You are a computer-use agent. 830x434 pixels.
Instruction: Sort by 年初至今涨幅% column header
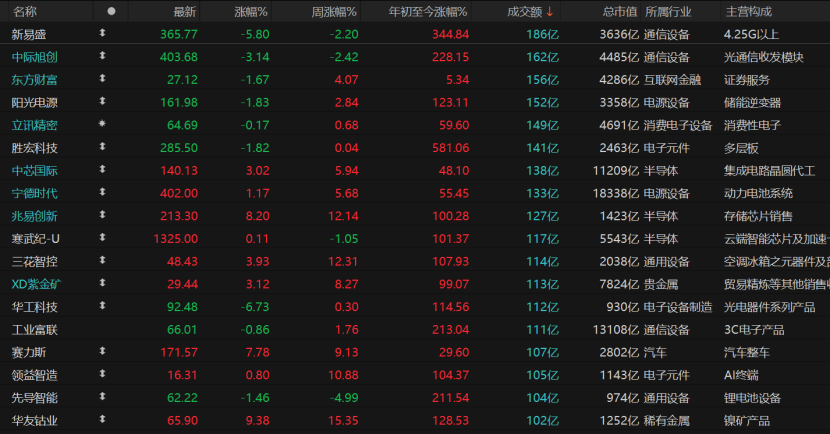coord(428,11)
